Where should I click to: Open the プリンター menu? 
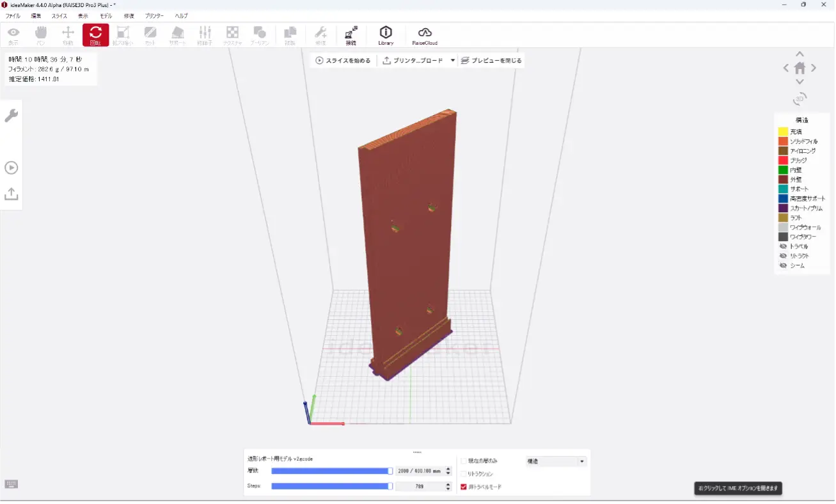click(x=154, y=16)
